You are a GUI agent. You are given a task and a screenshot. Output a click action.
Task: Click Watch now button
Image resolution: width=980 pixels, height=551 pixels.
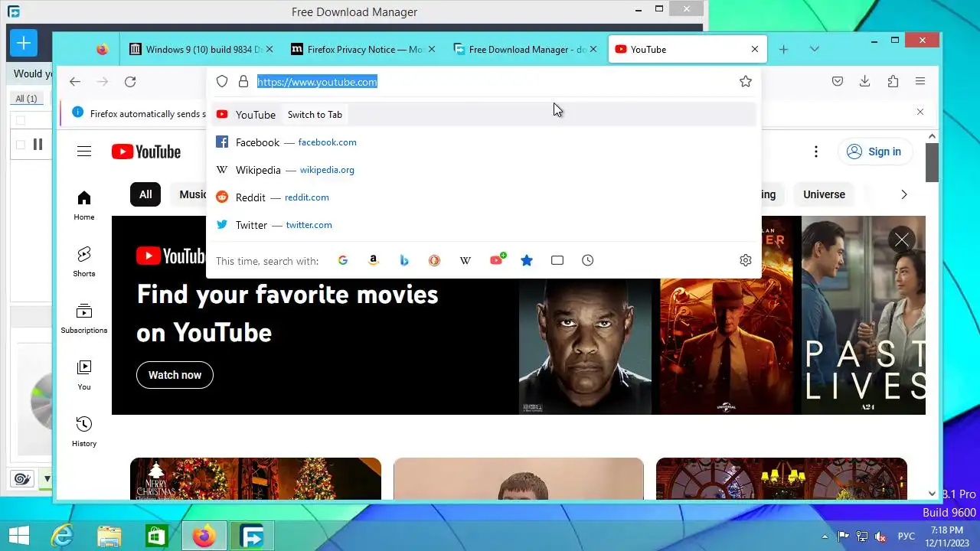click(x=175, y=375)
